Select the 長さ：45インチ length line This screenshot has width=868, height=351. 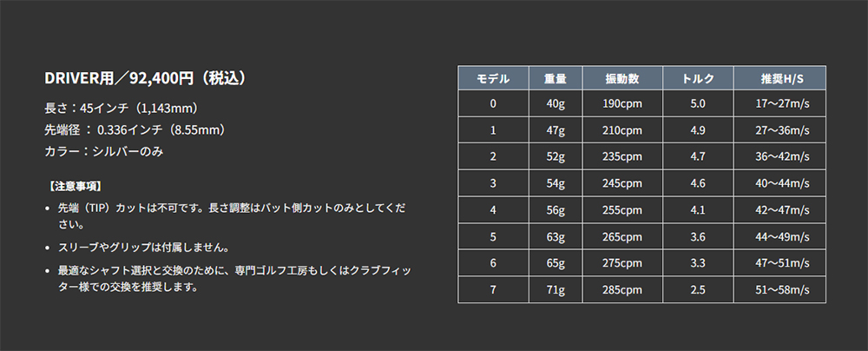(122, 108)
